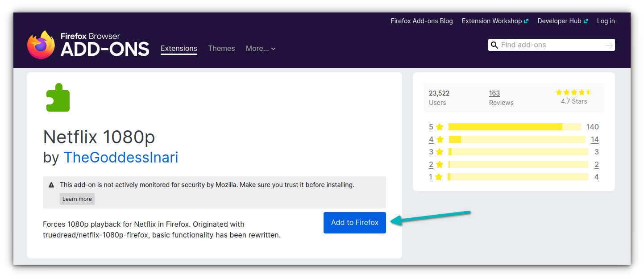Open the 163 Reviews link

[501, 98]
